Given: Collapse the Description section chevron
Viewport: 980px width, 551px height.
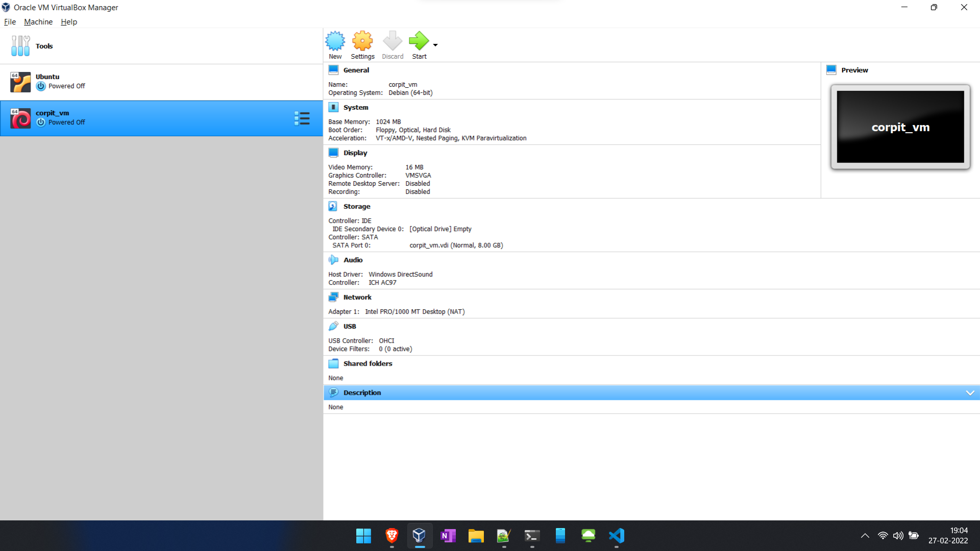Looking at the screenshot, I should coord(970,392).
